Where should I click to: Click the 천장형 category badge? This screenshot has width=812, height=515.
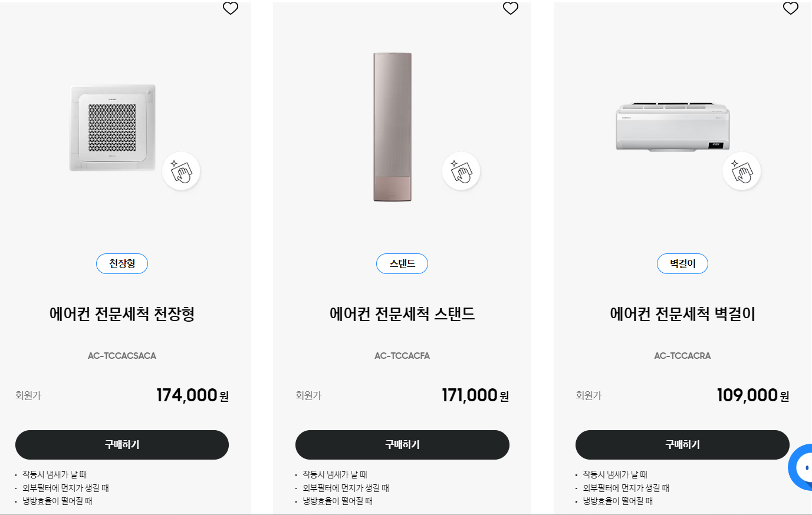pos(121,263)
